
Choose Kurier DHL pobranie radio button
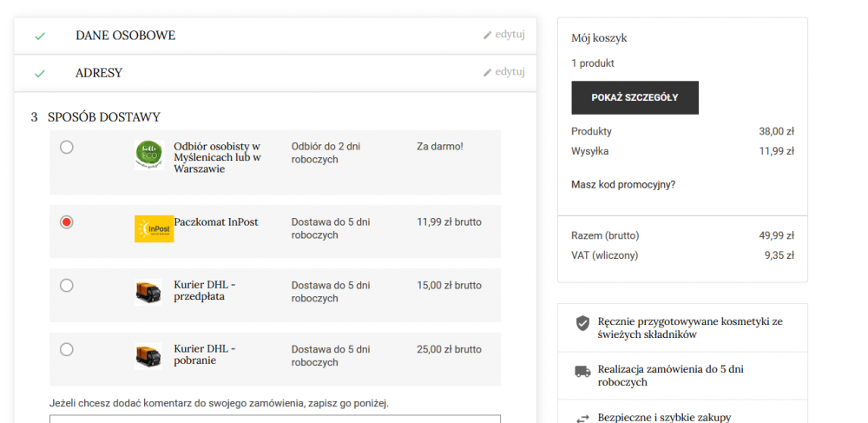[67, 349]
